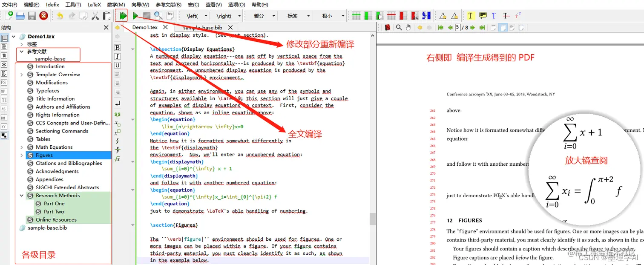Screen dimensions: 644x265
Task: Collapse the 参考文献 tree node
Action: click(x=22, y=52)
